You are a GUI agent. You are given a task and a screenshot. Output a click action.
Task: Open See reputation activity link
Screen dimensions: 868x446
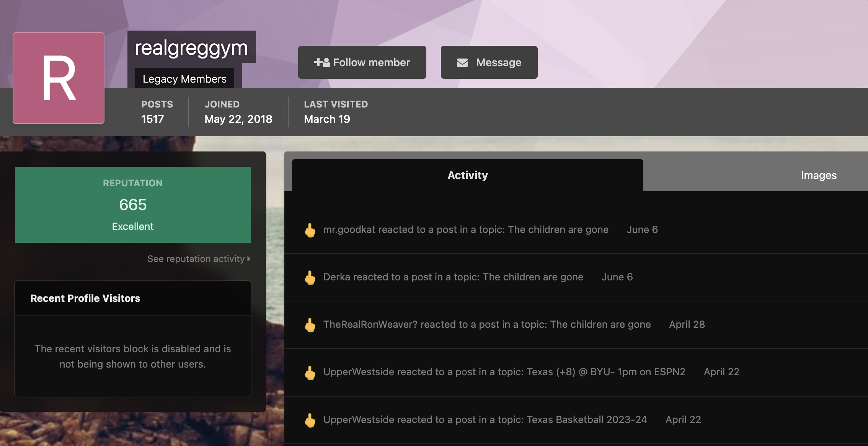tap(199, 259)
